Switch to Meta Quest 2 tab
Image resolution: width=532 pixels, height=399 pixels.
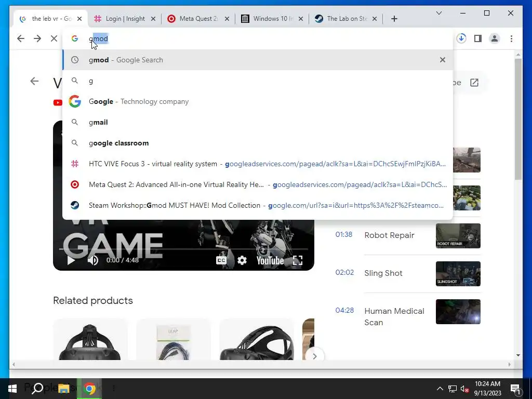[x=198, y=19]
